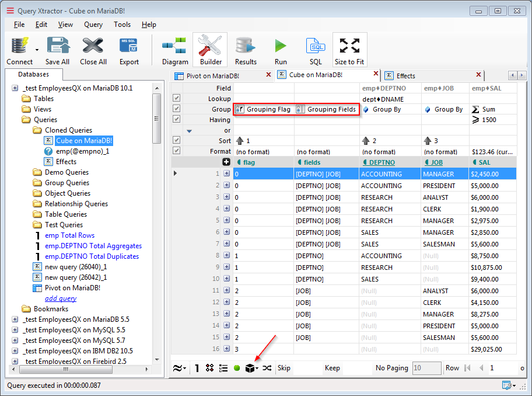Collapse the _test EmployeesQX on MariaDB 10.1 node
Image resolution: width=532 pixels, height=396 pixels.
15,88
